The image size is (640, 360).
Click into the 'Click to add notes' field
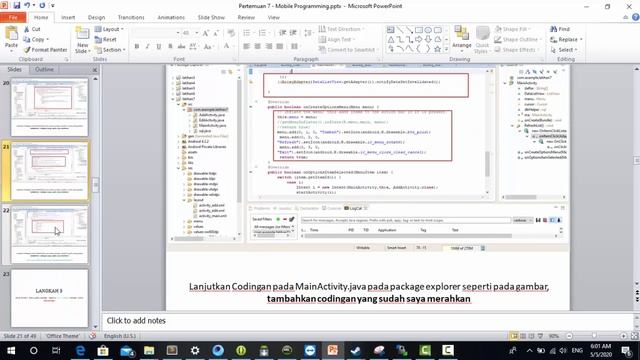(x=367, y=321)
